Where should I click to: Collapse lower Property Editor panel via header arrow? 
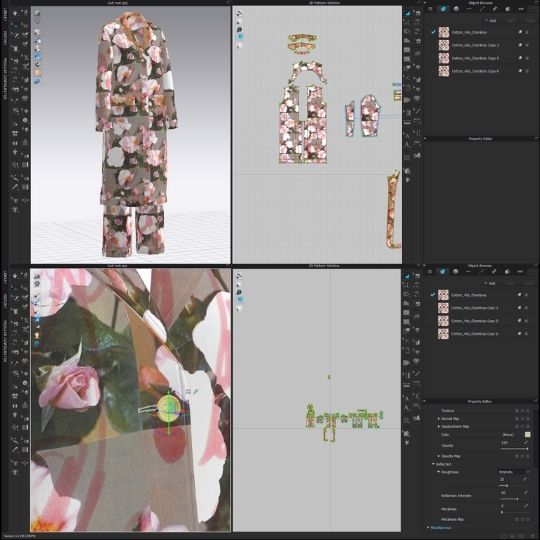(425, 401)
